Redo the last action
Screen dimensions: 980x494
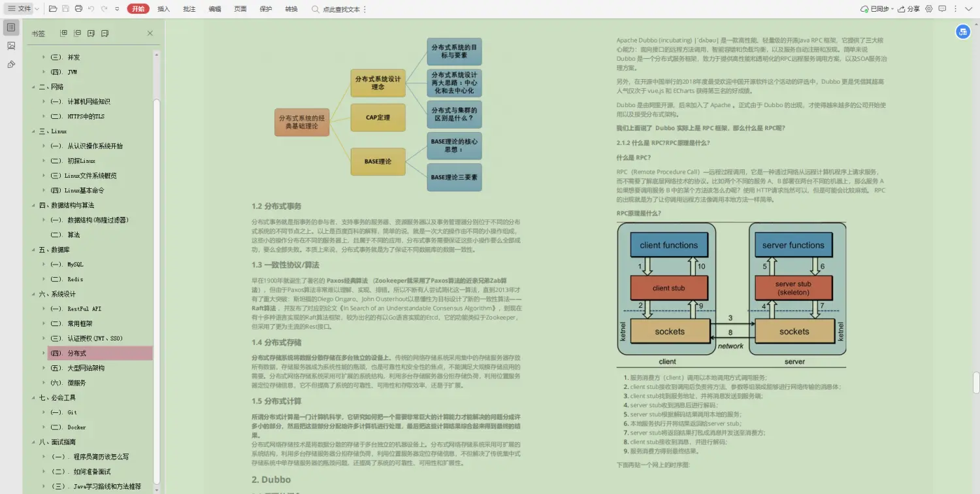coord(103,8)
